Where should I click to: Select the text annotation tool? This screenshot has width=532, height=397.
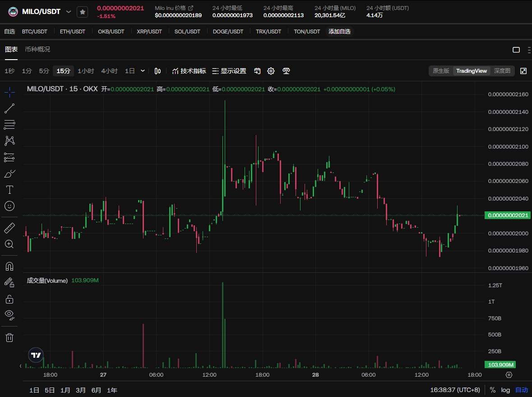tap(9, 190)
